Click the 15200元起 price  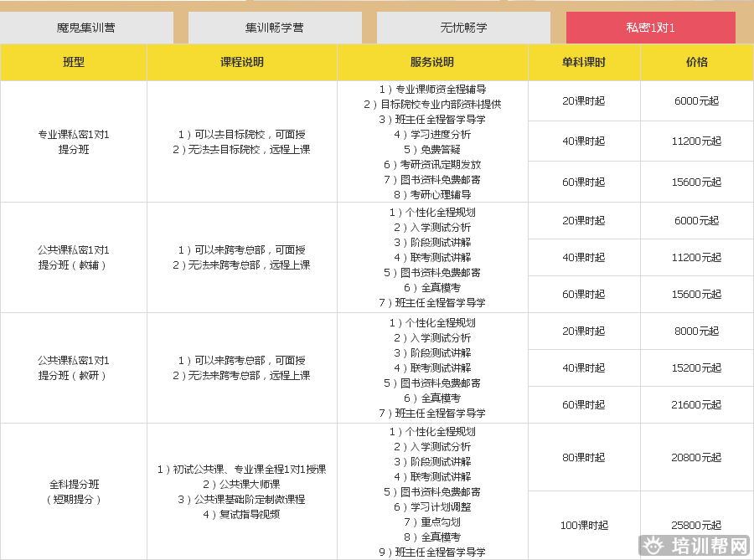pyautogui.click(x=696, y=368)
